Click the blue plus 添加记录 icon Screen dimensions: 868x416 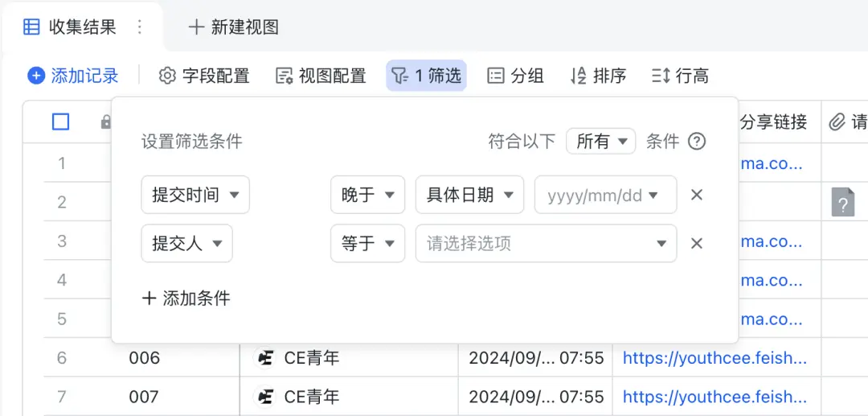(36, 76)
